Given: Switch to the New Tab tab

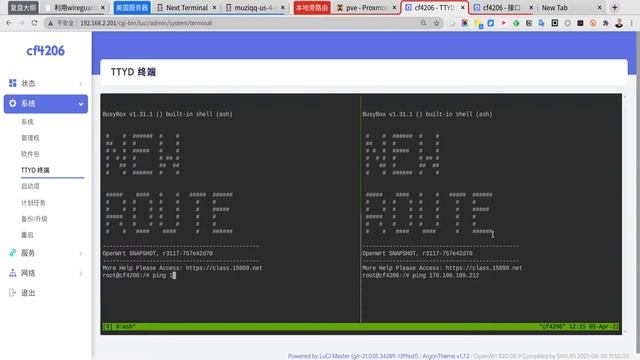Looking at the screenshot, I should coord(571,7).
